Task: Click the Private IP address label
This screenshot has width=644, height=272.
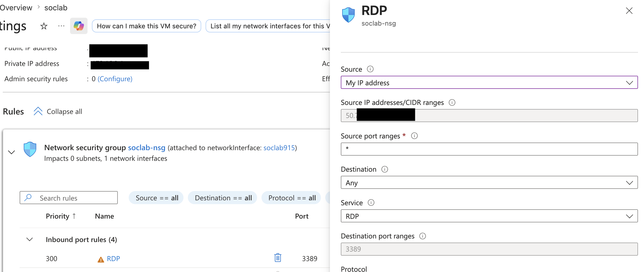Action: pos(32,64)
